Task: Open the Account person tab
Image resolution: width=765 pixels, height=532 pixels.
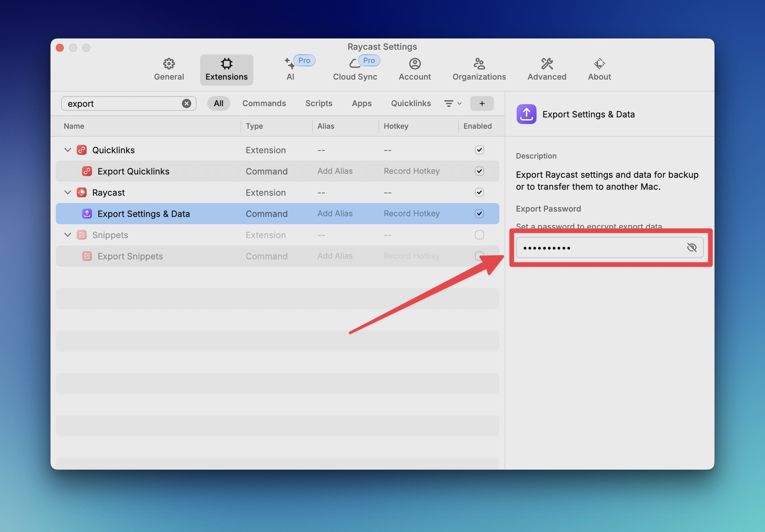Action: 414,69
